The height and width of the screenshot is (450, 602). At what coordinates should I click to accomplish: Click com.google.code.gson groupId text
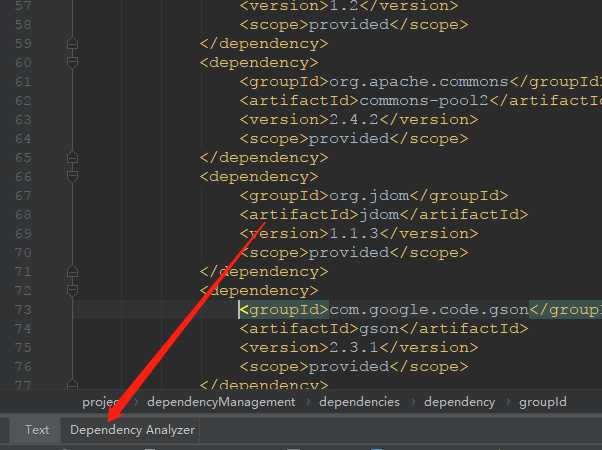429,309
